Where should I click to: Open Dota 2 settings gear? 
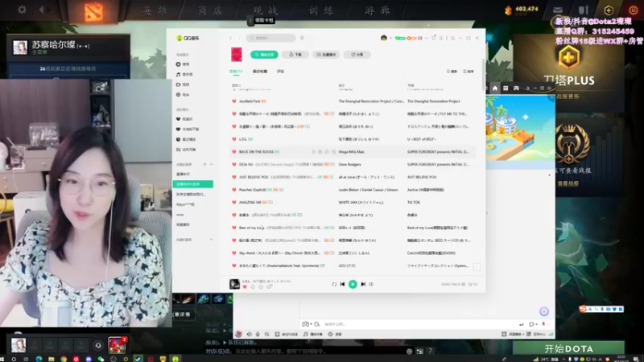23,10
